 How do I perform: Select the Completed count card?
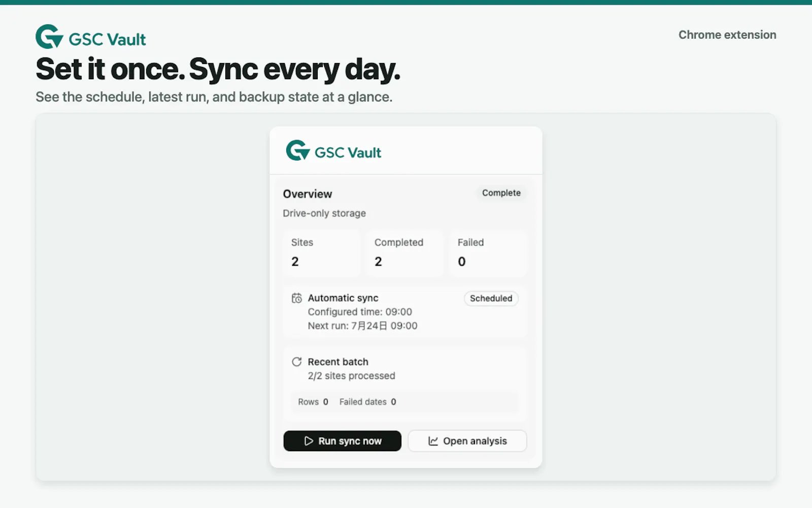pos(404,253)
